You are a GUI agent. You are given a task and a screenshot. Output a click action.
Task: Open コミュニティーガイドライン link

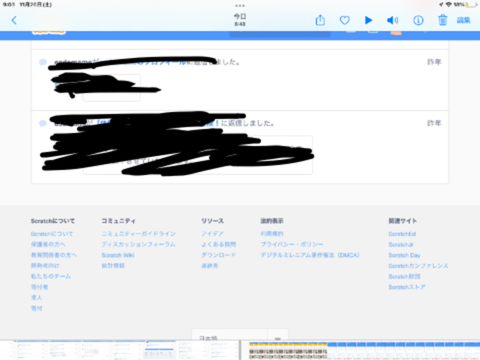coord(139,234)
